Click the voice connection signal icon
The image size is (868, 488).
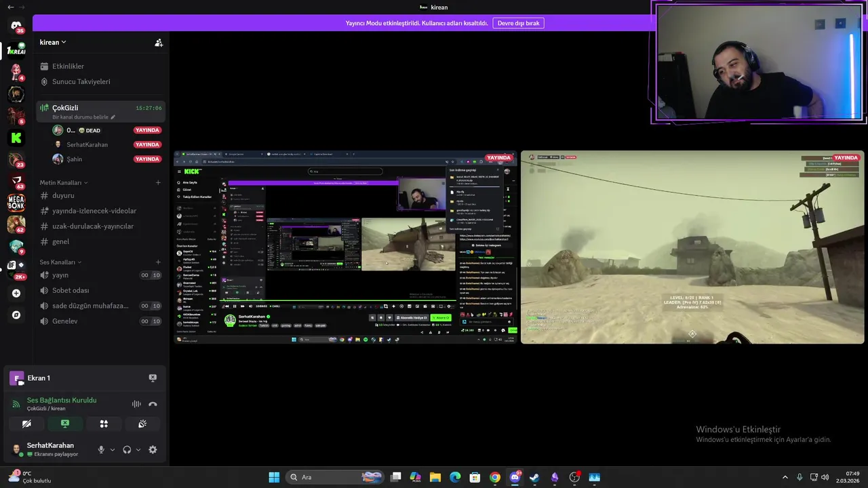pyautogui.click(x=16, y=404)
